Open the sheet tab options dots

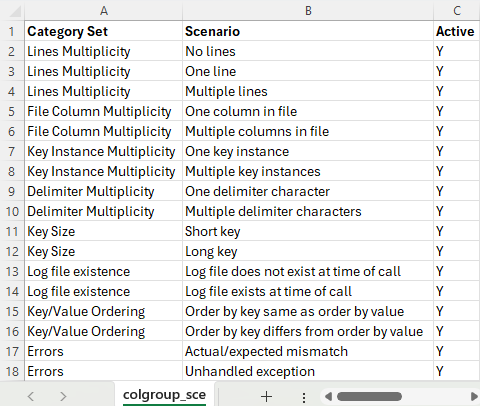pos(304,397)
